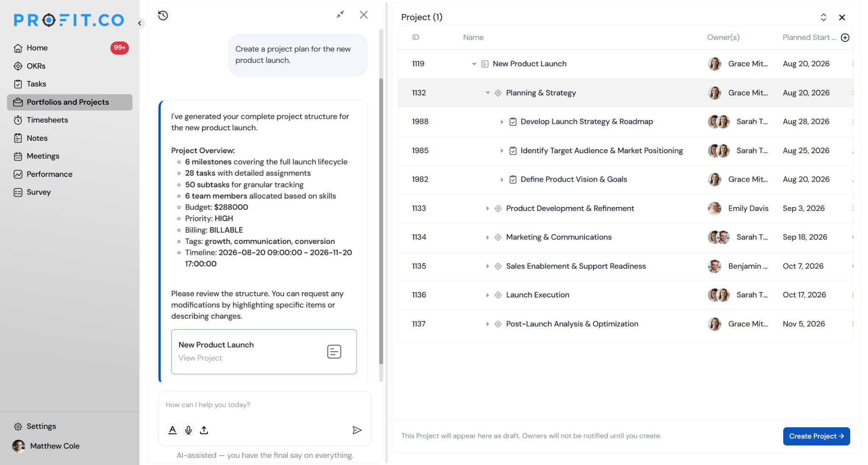The image size is (868, 465).
Task: Expand Marketing & Communications milestone
Action: 487,238
